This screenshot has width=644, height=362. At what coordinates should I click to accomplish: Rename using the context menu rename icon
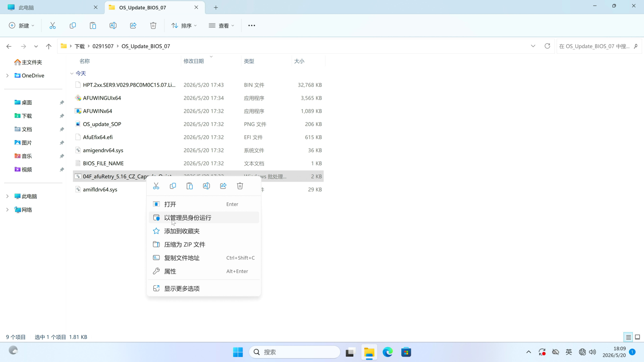206,186
